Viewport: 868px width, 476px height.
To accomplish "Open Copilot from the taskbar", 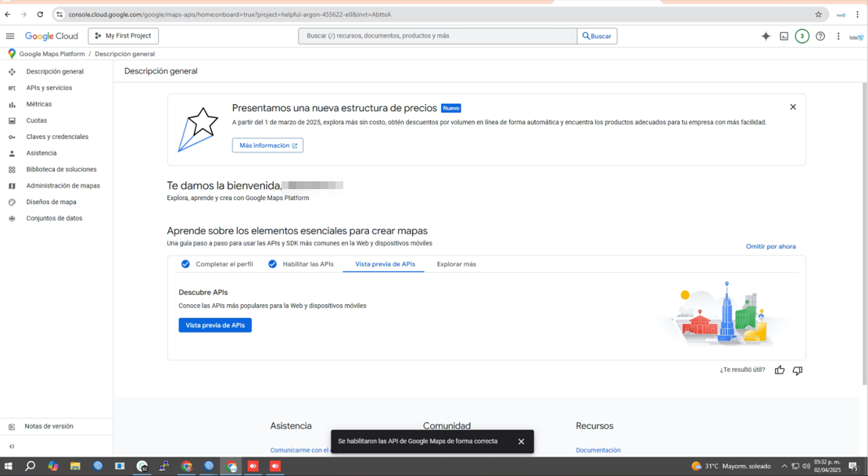I will click(53, 466).
